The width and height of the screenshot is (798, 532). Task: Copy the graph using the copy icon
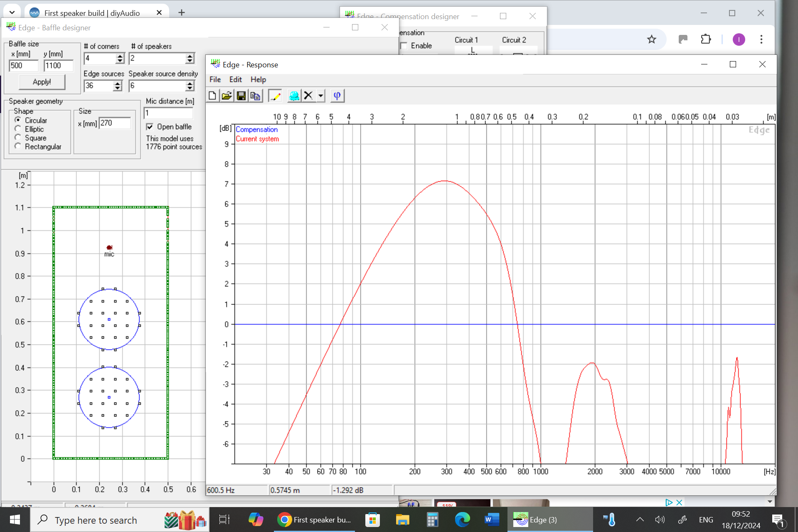[255, 96]
